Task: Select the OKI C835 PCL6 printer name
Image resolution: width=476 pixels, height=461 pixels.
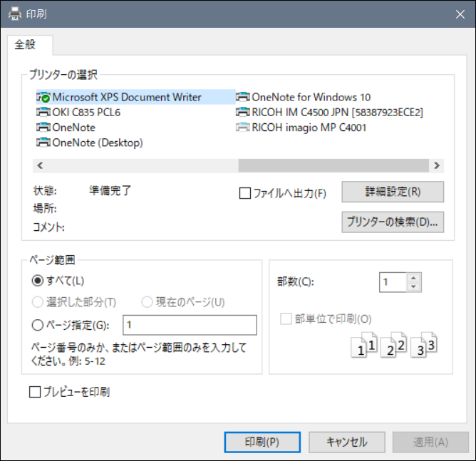Action: [86, 113]
